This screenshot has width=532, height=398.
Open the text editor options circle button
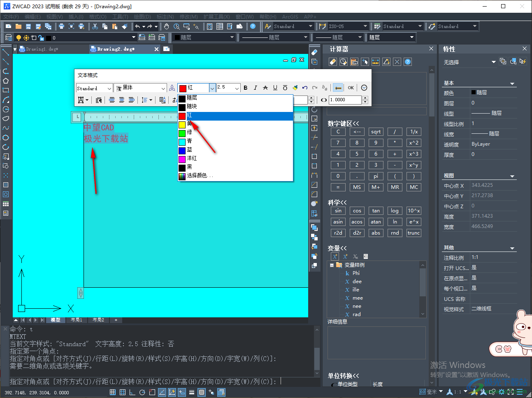[x=364, y=88]
